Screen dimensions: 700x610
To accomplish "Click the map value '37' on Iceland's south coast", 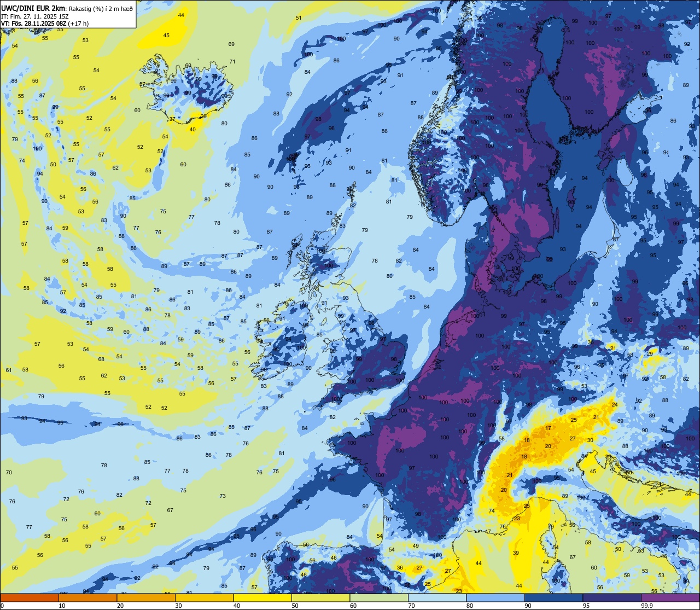I will point(172,119).
